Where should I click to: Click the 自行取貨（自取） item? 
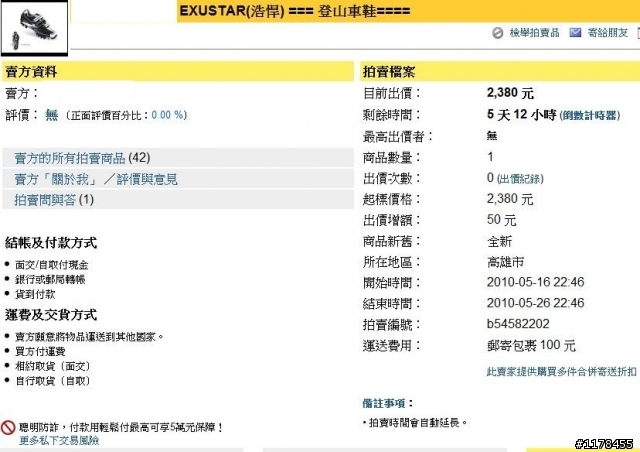tap(53, 381)
